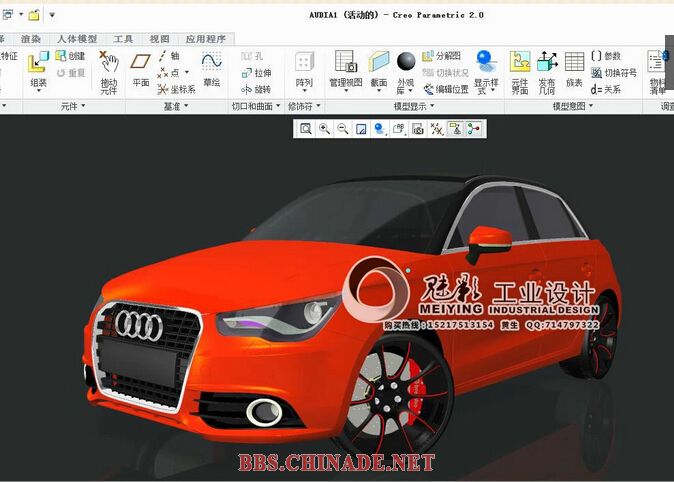Click the 发布几何 (Publish Geometry) icon
The width and height of the screenshot is (674, 482).
(547, 68)
